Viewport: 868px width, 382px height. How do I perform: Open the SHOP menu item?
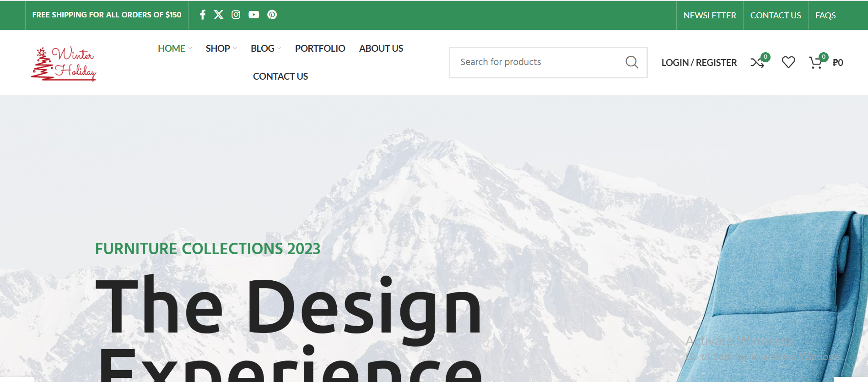(x=218, y=48)
